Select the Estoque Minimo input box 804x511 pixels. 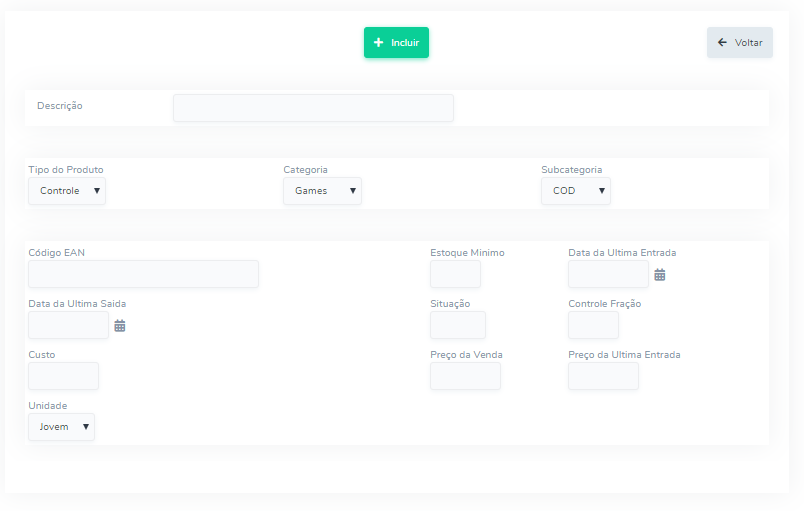455,274
